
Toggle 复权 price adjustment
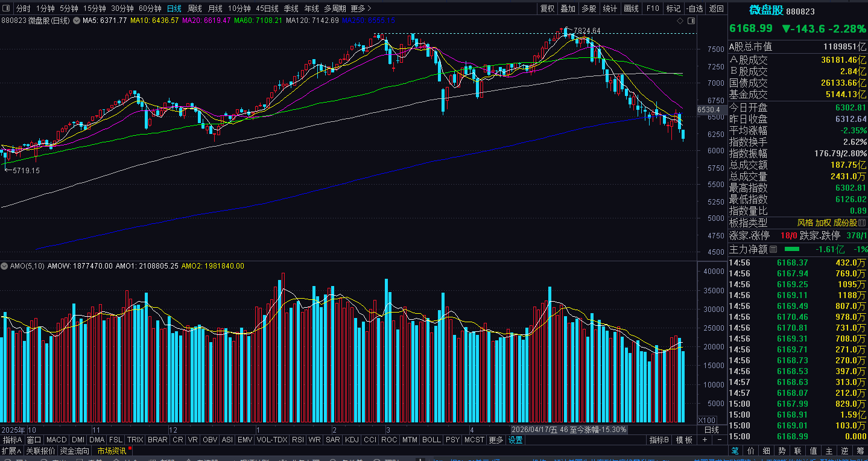tap(547, 8)
